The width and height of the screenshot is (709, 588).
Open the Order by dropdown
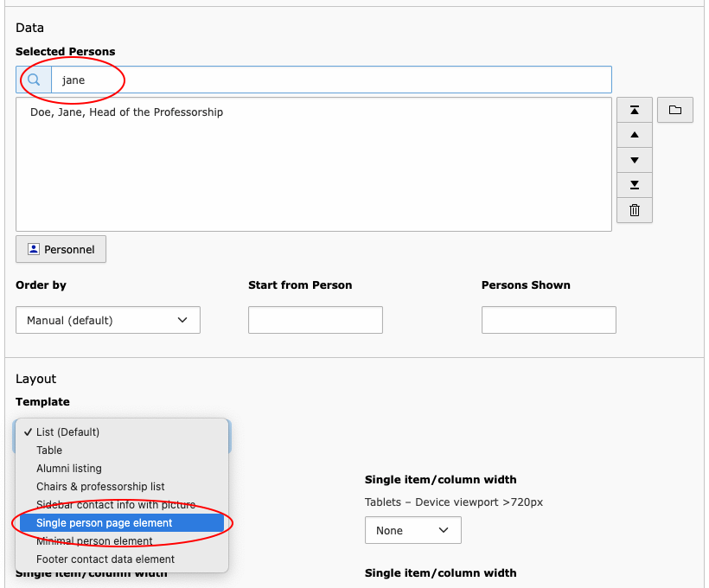point(108,320)
